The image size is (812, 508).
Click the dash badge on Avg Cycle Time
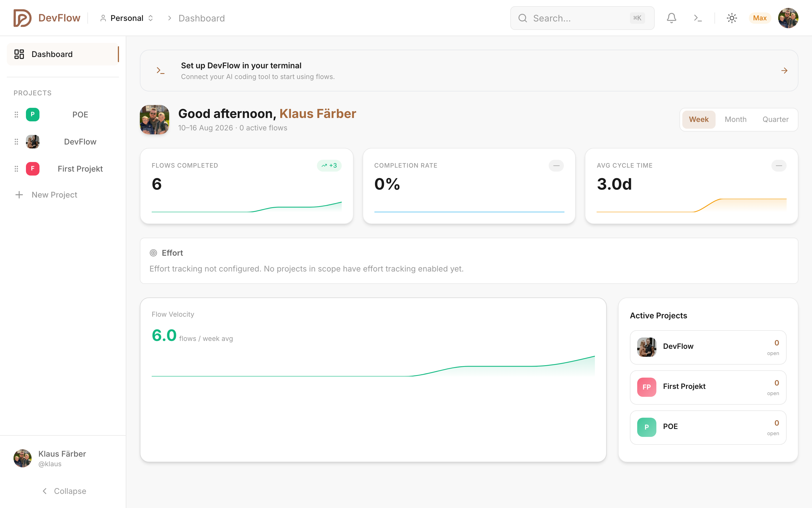(779, 165)
